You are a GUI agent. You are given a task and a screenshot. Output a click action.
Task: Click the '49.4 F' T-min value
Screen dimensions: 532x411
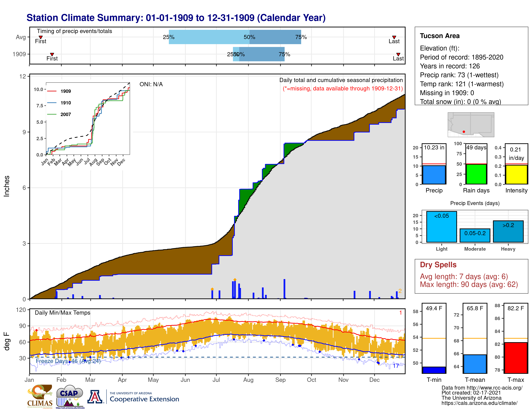point(434,308)
